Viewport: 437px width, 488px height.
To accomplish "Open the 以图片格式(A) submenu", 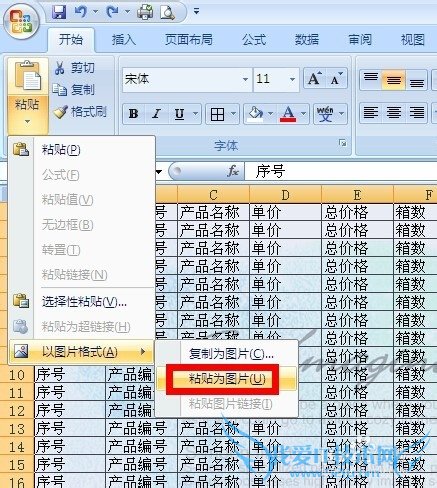I will point(82,351).
